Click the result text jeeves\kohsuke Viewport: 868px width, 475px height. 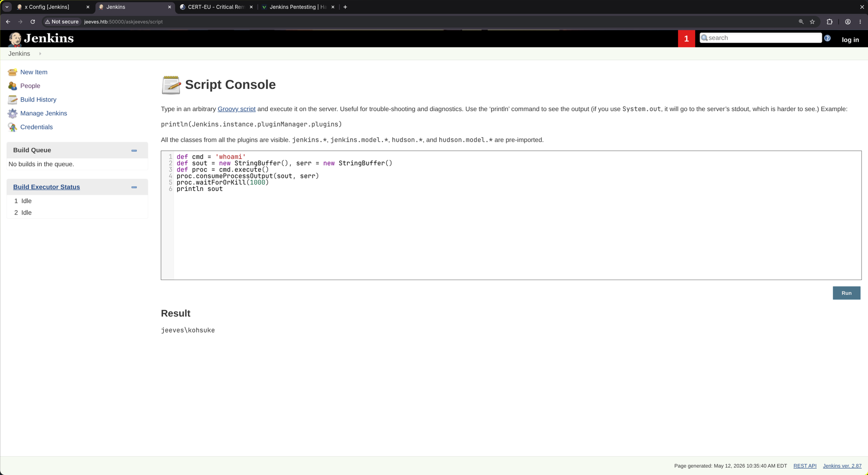pyautogui.click(x=188, y=330)
